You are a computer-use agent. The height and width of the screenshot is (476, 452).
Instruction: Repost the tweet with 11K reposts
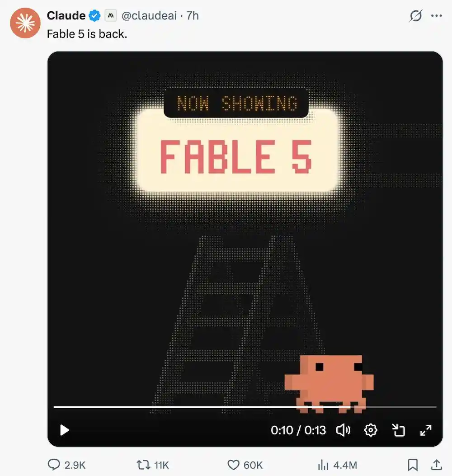pos(152,465)
